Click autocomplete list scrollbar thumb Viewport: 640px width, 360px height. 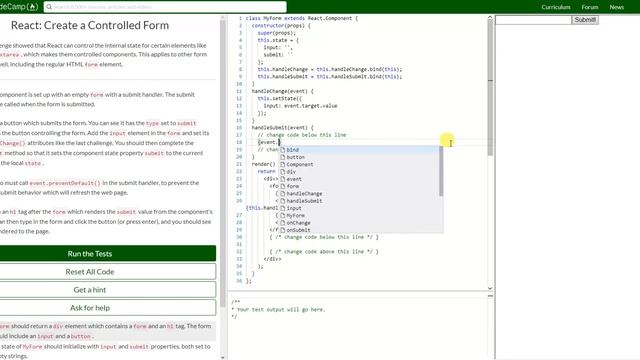click(x=441, y=171)
